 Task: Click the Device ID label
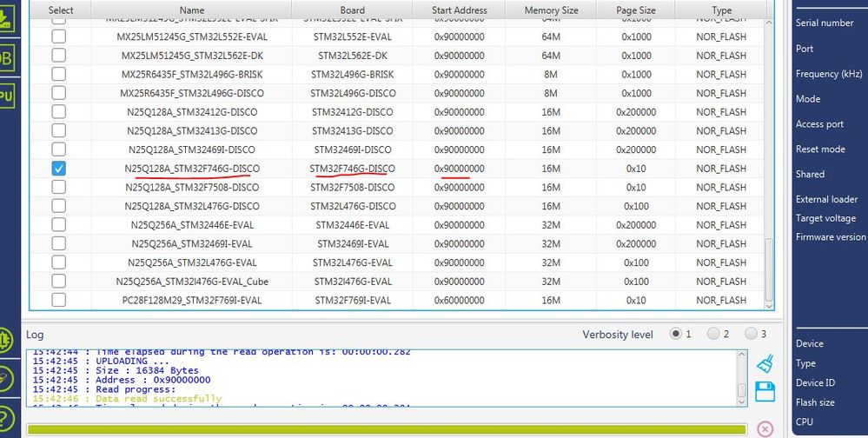(815, 382)
